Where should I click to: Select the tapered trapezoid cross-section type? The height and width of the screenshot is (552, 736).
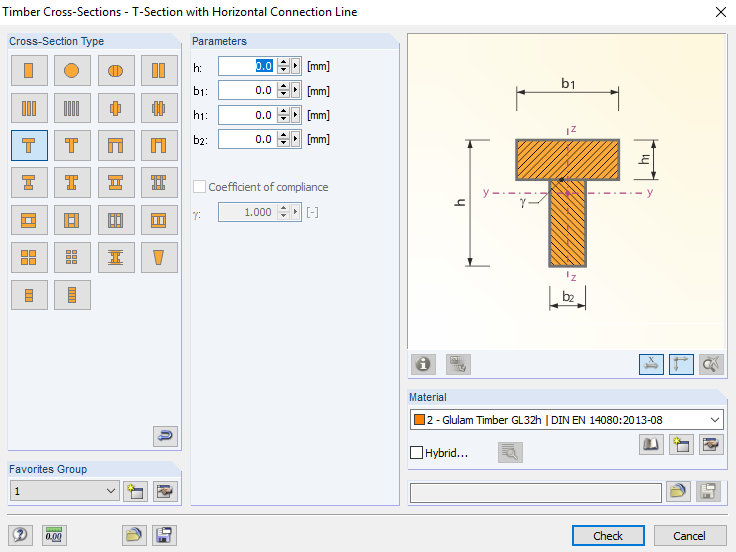pyautogui.click(x=159, y=257)
